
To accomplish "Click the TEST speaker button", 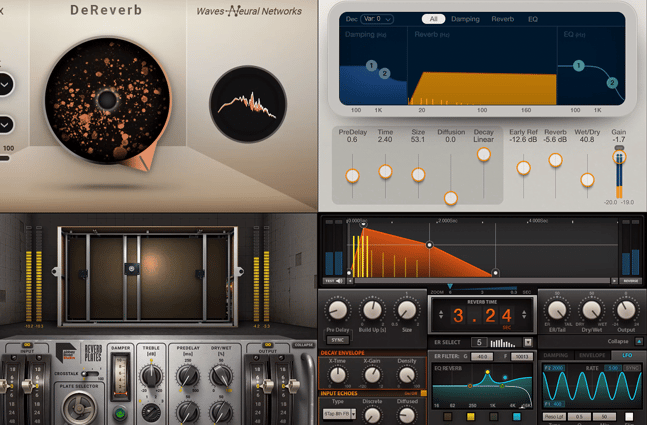I will pyautogui.click(x=334, y=281).
